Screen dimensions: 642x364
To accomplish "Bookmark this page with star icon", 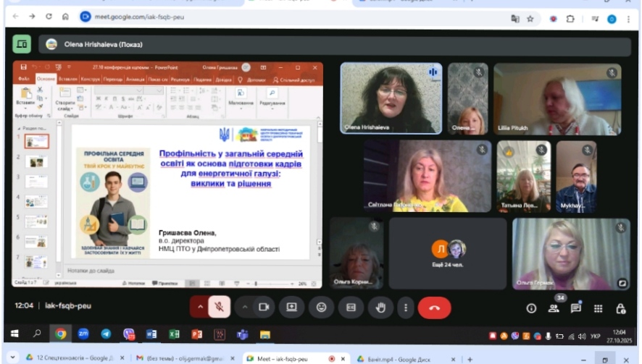I will 530,17.
